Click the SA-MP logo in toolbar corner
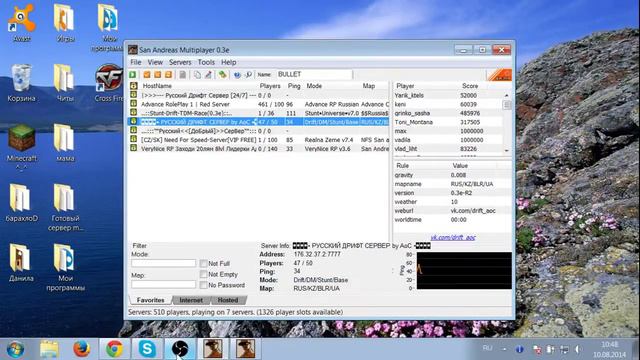 499,75
